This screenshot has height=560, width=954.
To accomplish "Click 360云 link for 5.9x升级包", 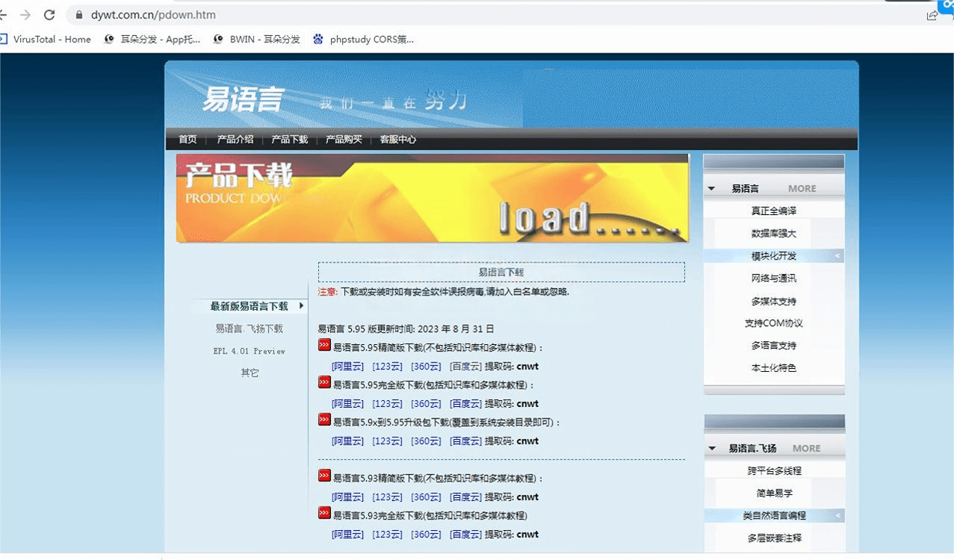I will (x=426, y=441).
